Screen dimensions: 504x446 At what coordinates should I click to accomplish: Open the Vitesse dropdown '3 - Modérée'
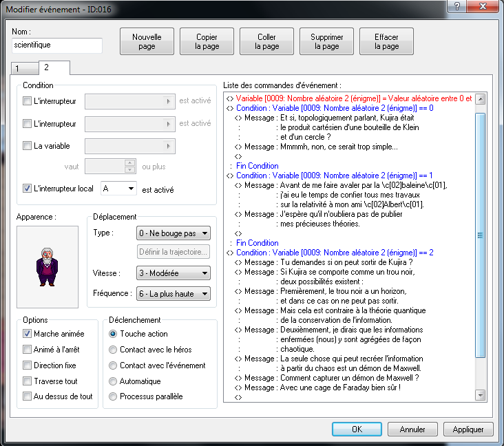coord(174,273)
